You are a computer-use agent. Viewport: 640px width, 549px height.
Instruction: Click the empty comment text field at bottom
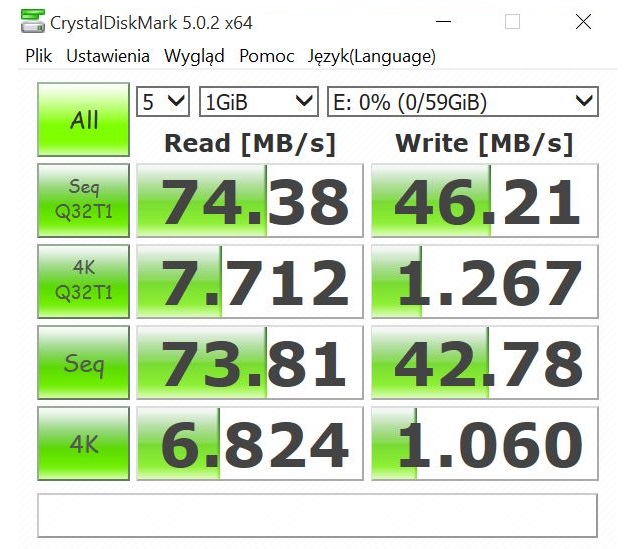(x=317, y=515)
